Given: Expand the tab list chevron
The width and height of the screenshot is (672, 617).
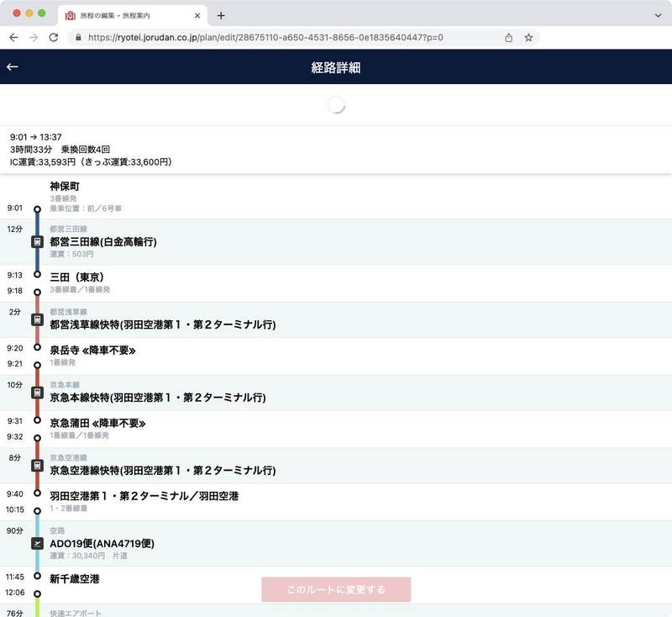Looking at the screenshot, I should [x=658, y=15].
